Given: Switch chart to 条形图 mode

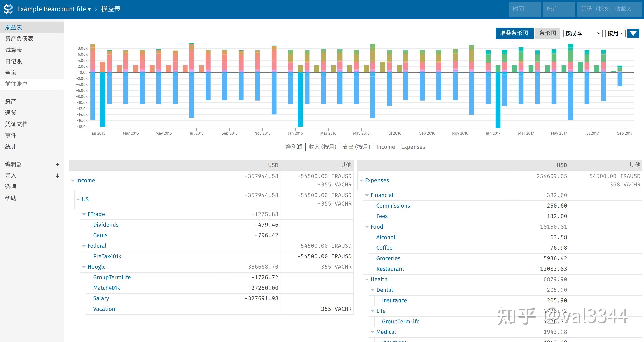Looking at the screenshot, I should 548,33.
